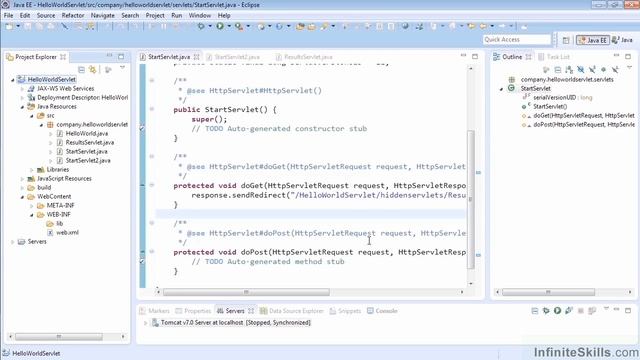
Task: Click the Tomcat server icon
Action: click(x=155, y=322)
